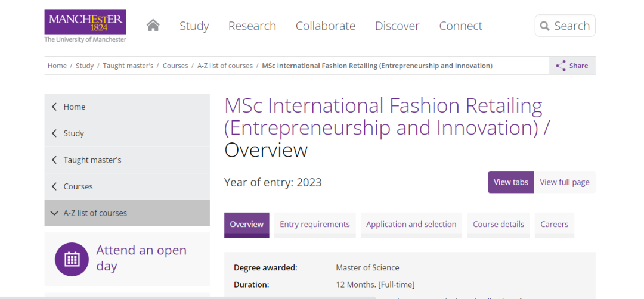
Task: Go to homepage via house icon
Action: (x=153, y=25)
